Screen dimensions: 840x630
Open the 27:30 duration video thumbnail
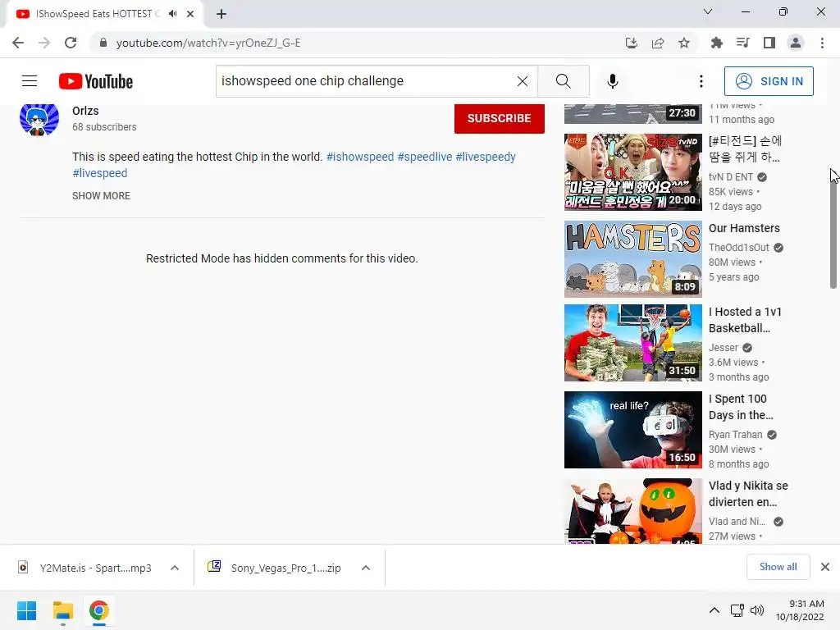(x=632, y=114)
